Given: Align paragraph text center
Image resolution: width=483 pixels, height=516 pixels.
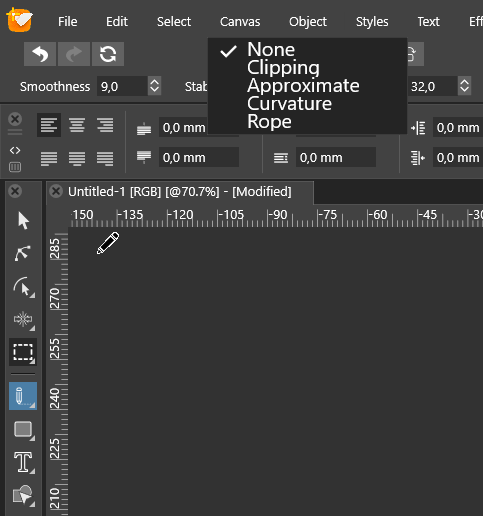Looking at the screenshot, I should pyautogui.click(x=77, y=125).
